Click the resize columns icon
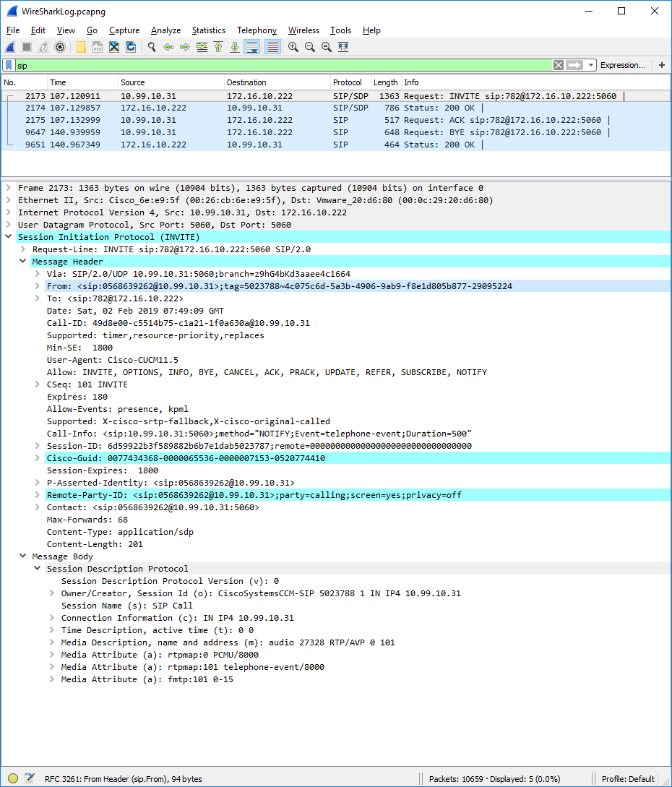672x787 pixels. 343,47
